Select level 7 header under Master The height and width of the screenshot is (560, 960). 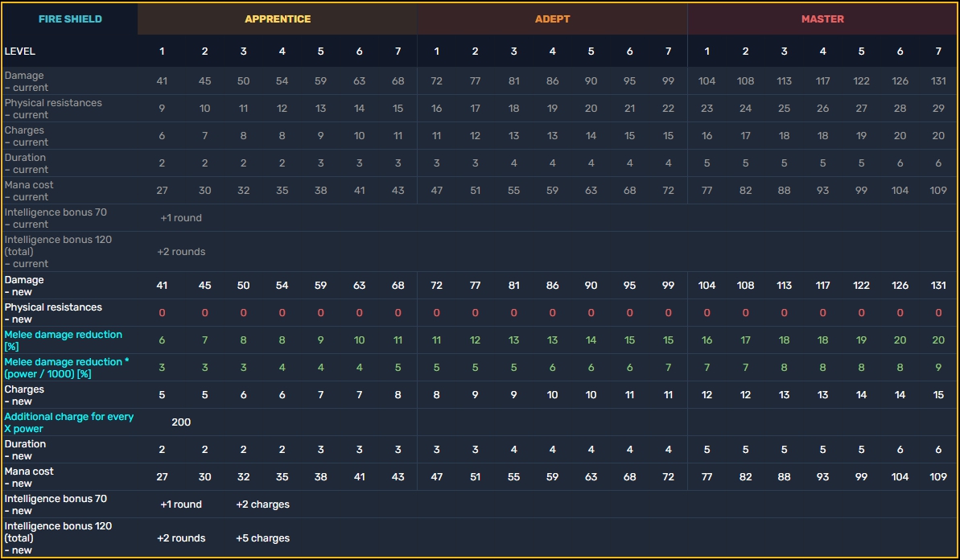(x=938, y=51)
